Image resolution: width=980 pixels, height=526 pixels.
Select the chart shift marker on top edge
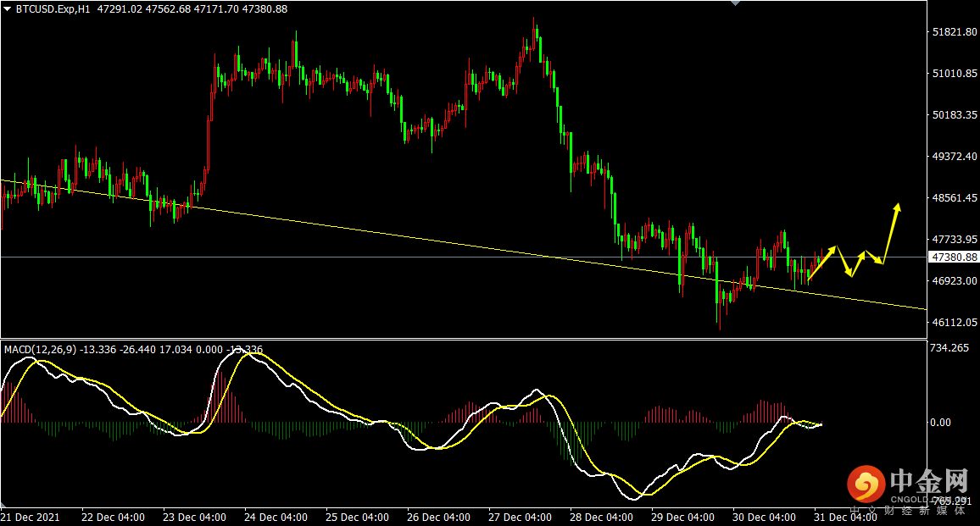point(736,3)
